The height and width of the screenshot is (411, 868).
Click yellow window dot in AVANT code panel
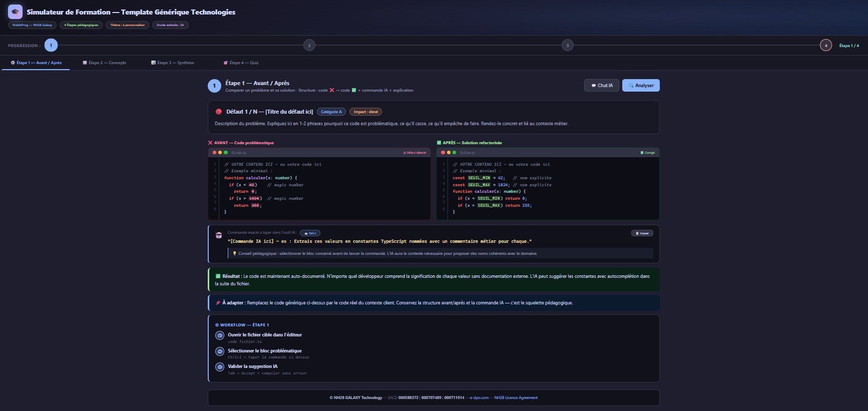tap(220, 153)
